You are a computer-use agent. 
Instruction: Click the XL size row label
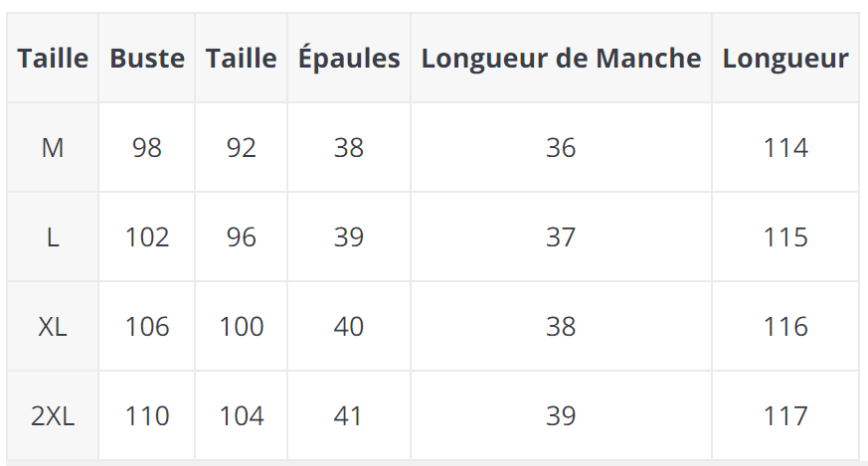pos(53,327)
